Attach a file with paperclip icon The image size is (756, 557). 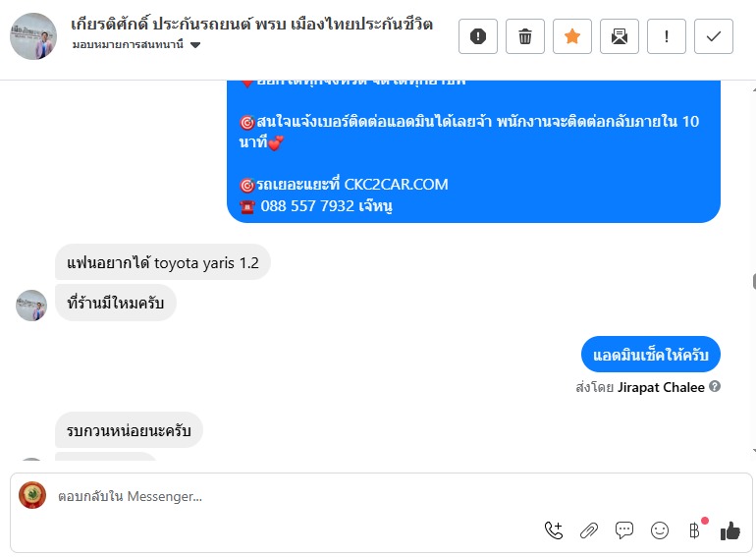pyautogui.click(x=589, y=530)
